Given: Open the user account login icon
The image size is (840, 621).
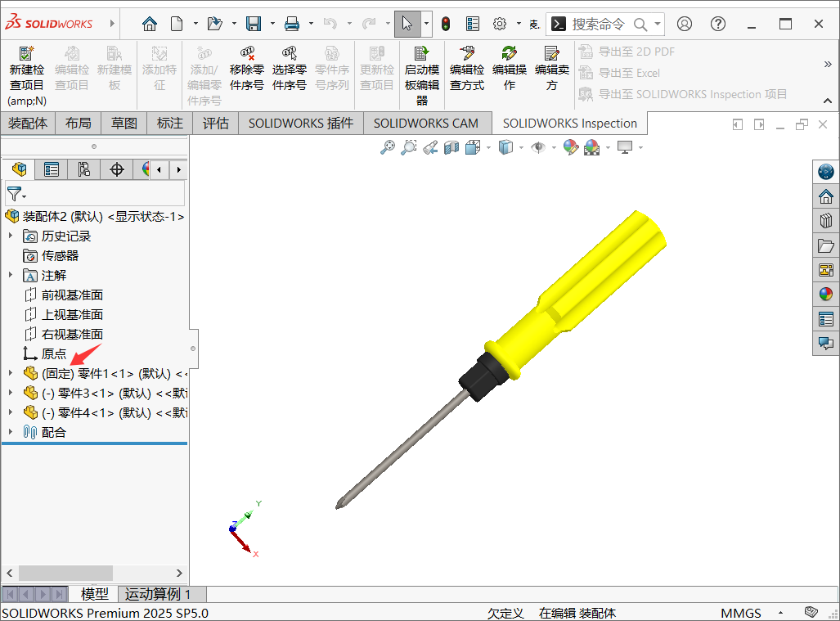Looking at the screenshot, I should 685,24.
